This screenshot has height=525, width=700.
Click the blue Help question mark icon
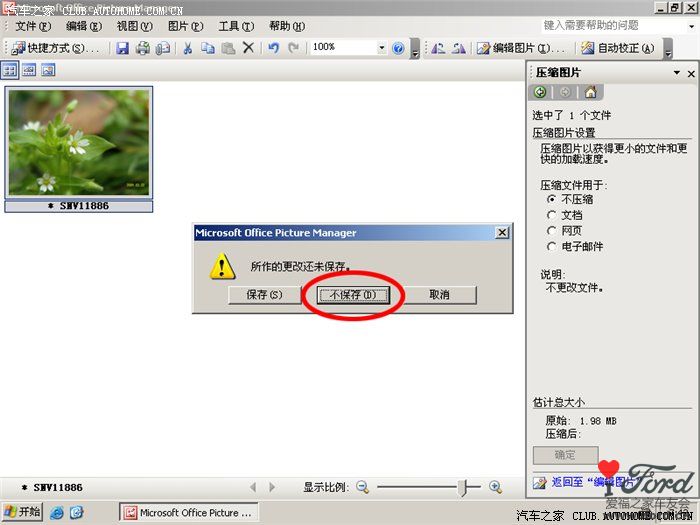click(x=398, y=48)
